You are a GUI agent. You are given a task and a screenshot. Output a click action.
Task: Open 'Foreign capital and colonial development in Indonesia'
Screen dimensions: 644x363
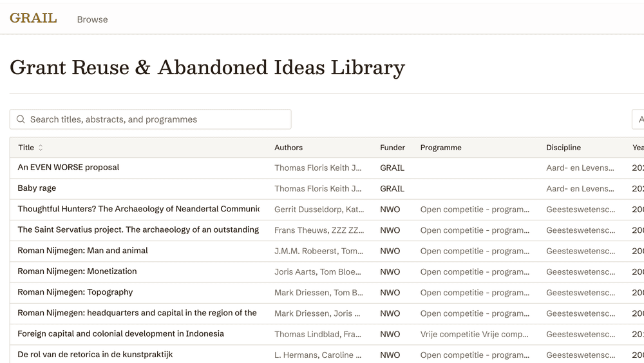point(121,333)
